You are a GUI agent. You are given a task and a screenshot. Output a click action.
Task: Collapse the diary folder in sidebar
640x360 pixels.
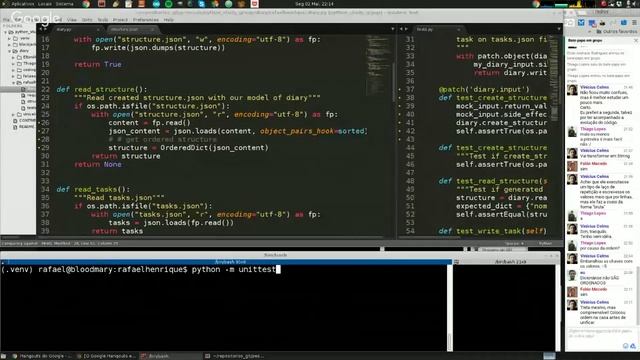point(9,51)
